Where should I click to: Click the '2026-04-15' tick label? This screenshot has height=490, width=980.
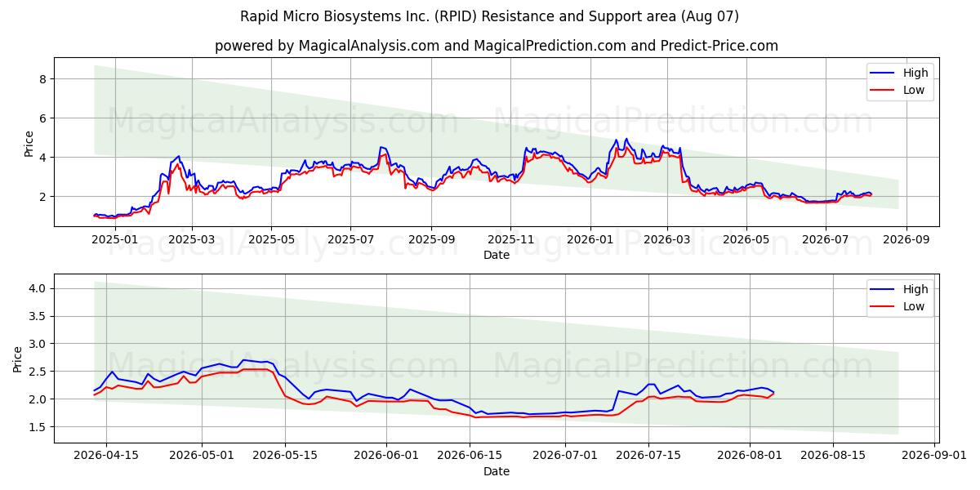pyautogui.click(x=106, y=456)
